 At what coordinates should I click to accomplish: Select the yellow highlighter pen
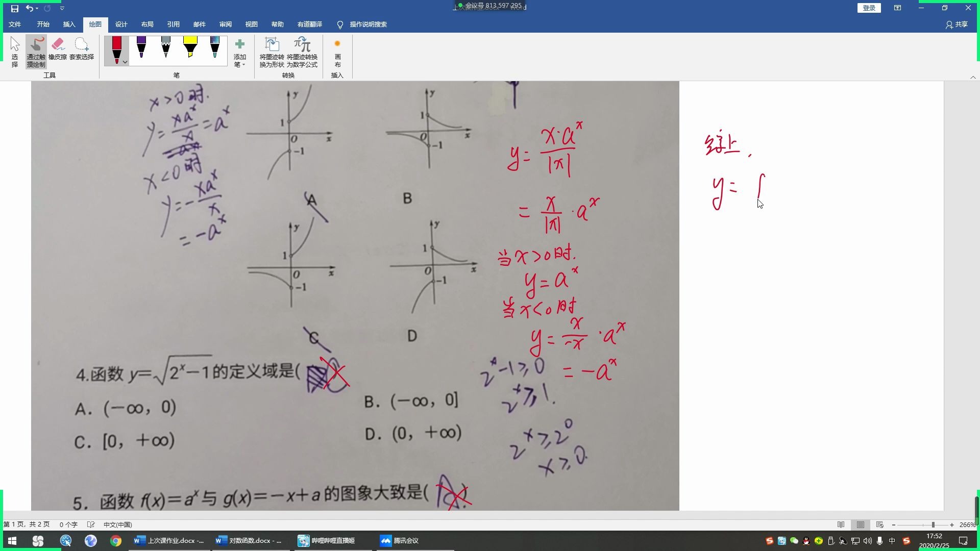[x=190, y=48]
